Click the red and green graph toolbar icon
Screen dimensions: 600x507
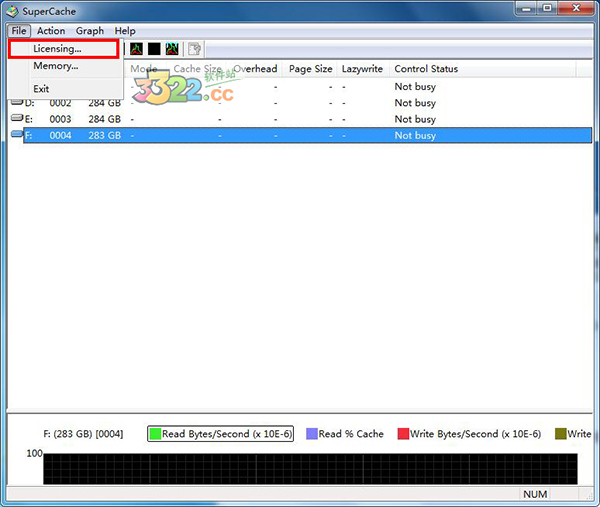[136, 49]
